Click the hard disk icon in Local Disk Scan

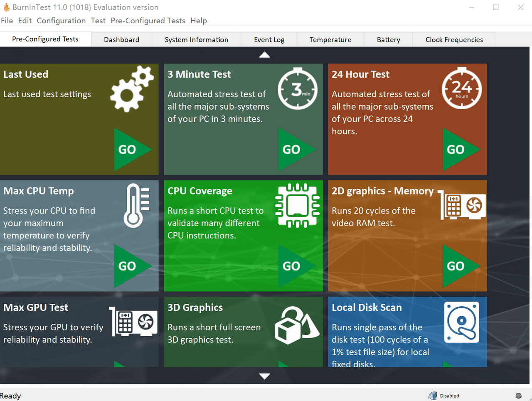tap(461, 322)
